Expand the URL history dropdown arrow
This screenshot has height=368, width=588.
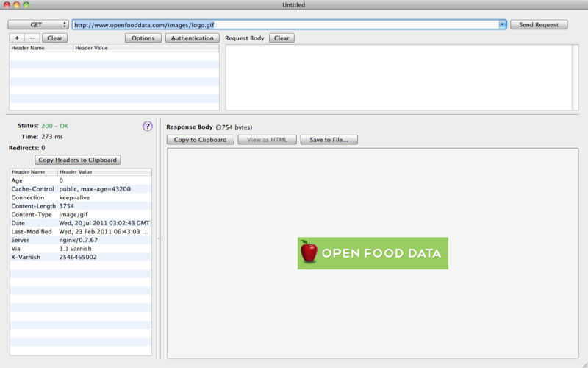tap(503, 25)
